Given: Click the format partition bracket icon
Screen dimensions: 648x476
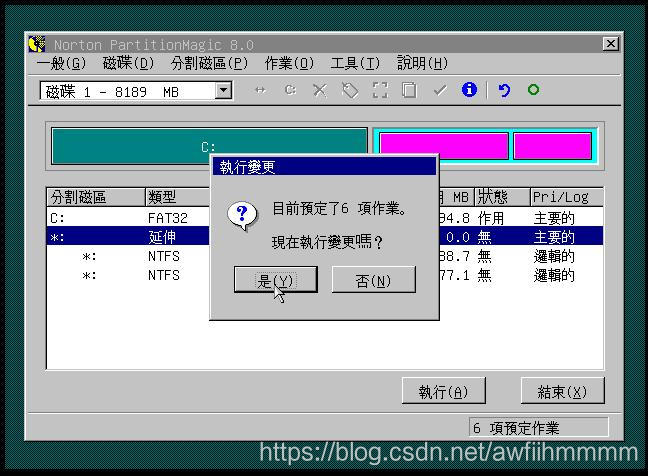Looking at the screenshot, I should [380, 90].
